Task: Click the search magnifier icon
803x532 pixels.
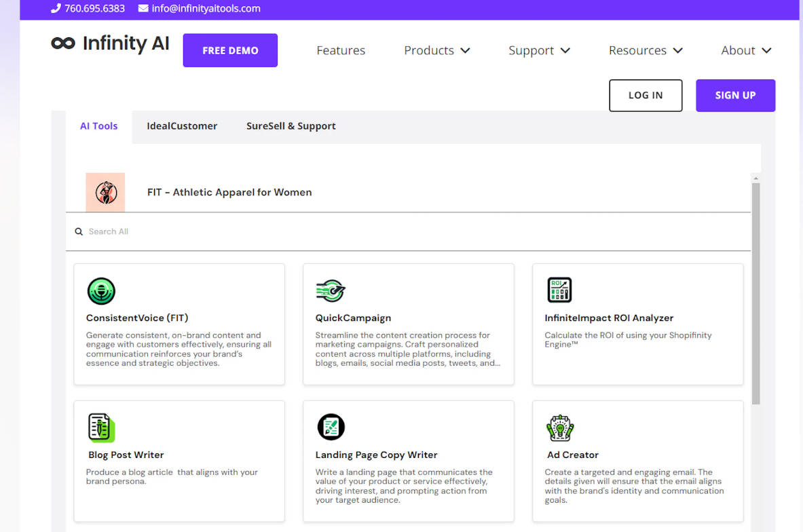Action: pos(79,231)
